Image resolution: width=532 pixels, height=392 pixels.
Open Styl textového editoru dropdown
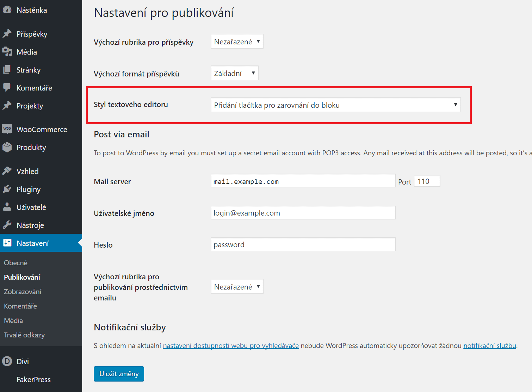point(335,105)
